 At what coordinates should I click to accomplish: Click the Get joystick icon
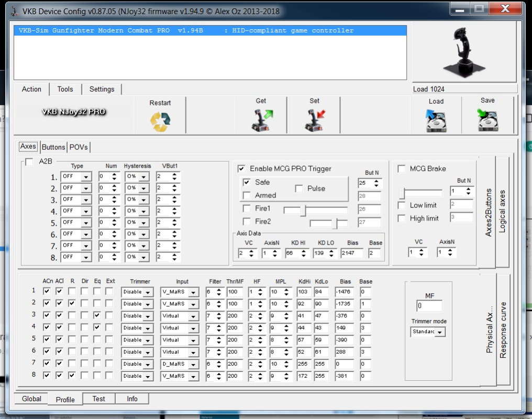pos(262,120)
